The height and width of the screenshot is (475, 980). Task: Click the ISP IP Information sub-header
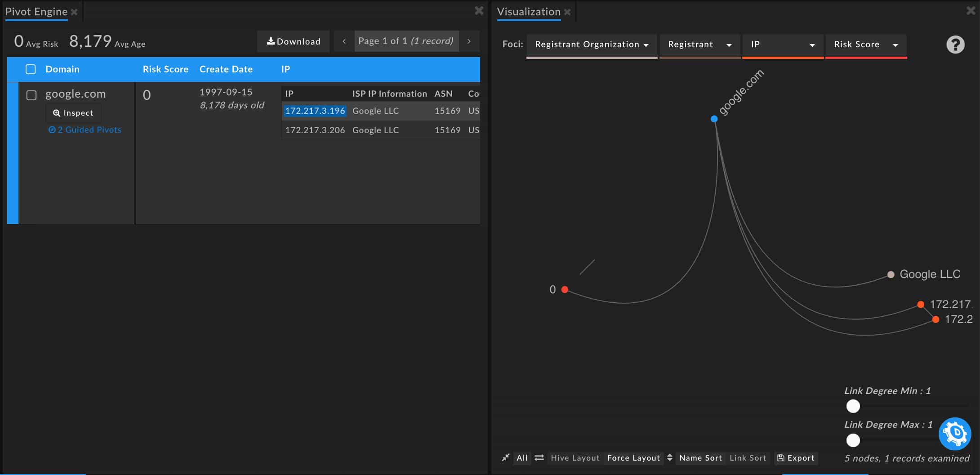(389, 94)
